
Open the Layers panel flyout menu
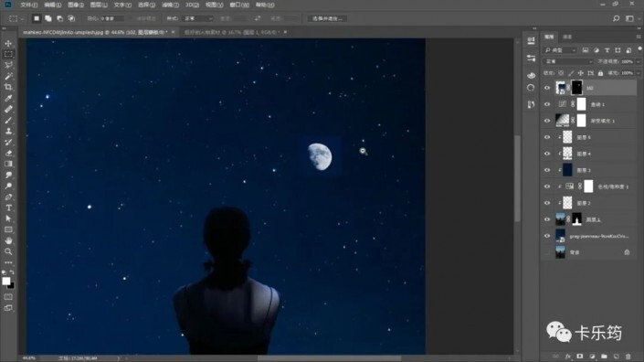[639, 37]
